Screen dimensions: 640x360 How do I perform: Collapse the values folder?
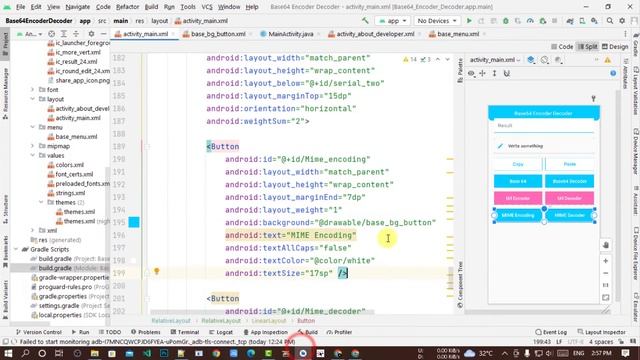coord(32,155)
